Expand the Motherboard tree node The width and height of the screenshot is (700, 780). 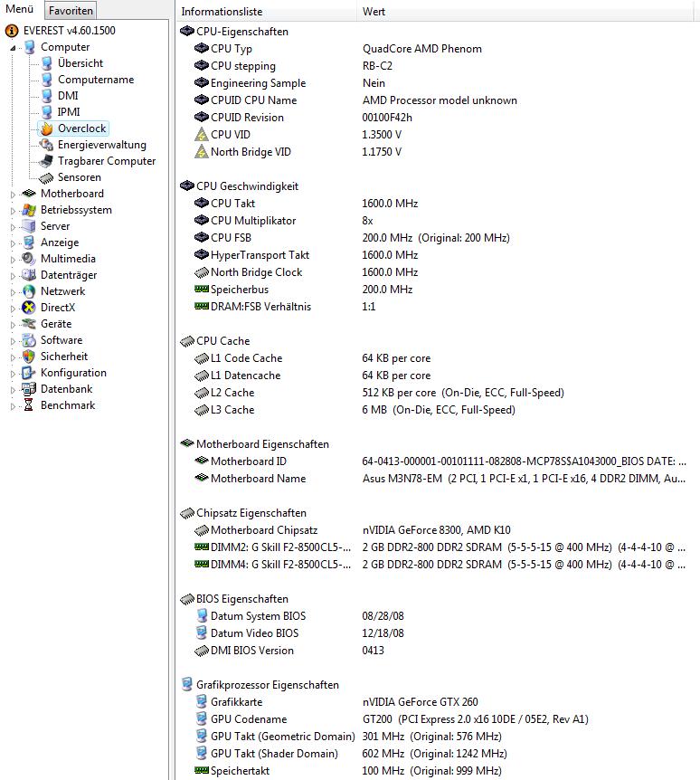pos(13,195)
